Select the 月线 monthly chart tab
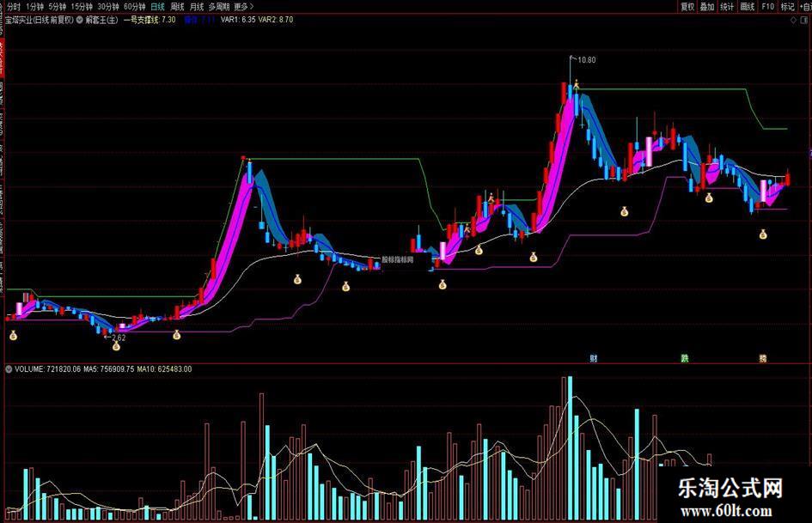The height and width of the screenshot is (523, 812). [x=197, y=7]
